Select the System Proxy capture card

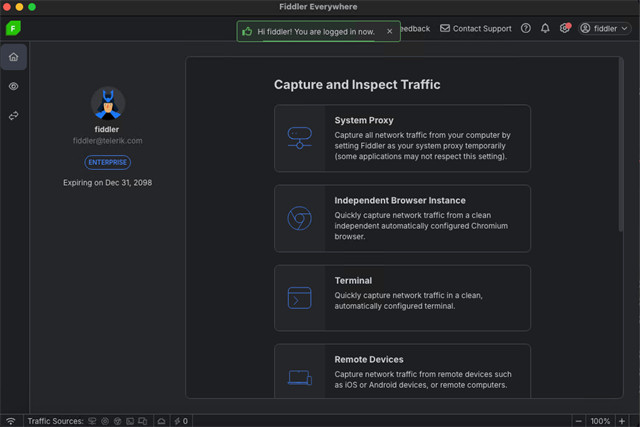pos(402,138)
